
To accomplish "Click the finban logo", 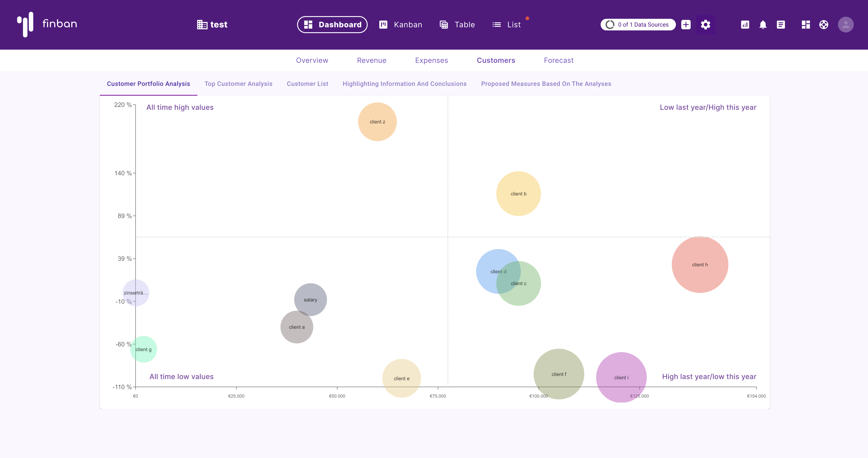I will 47,24.
